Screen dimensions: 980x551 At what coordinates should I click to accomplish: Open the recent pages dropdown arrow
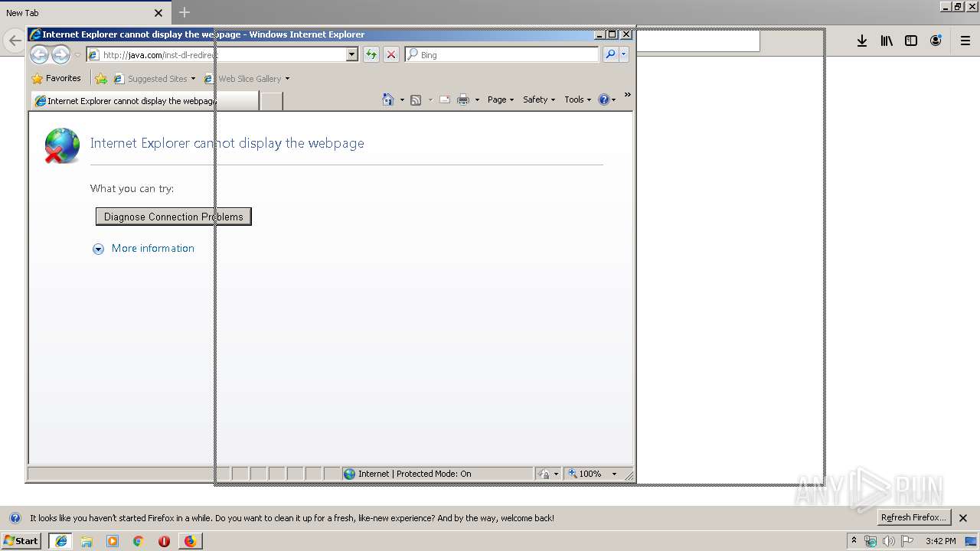[x=77, y=55]
